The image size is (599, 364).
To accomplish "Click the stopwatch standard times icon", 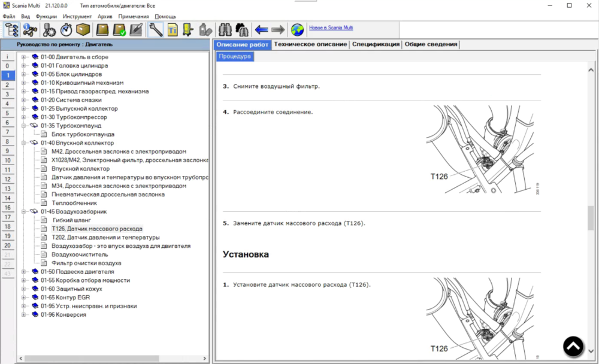I will pos(65,29).
